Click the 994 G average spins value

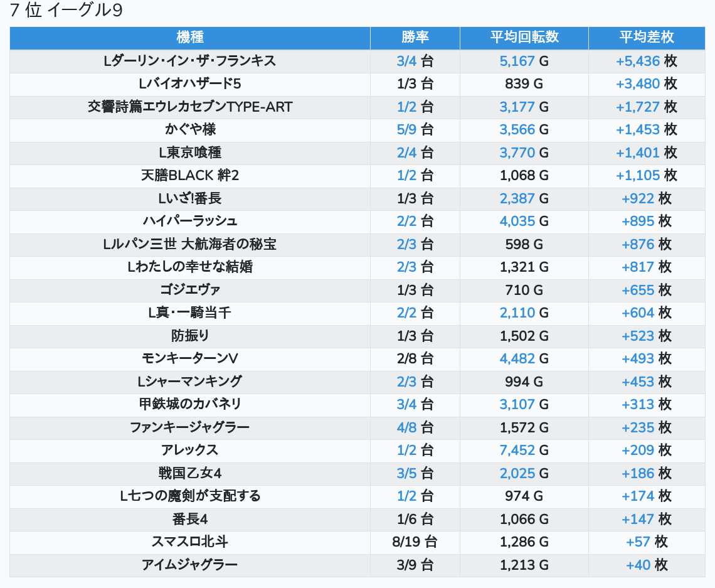(x=524, y=382)
